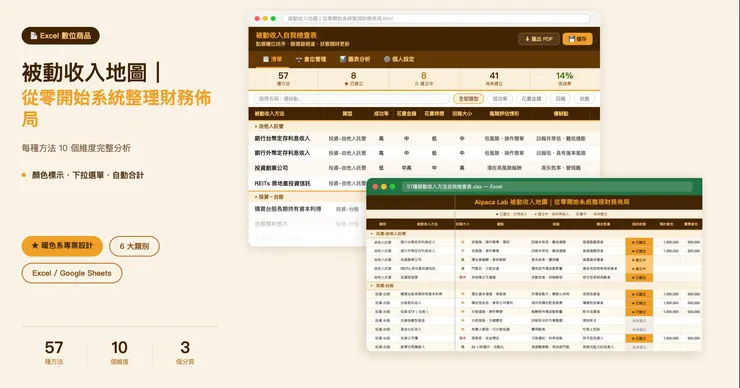Collapse the first group row in the Excel window
Image resolution: width=740 pixels, height=388 pixels.
click(x=372, y=234)
